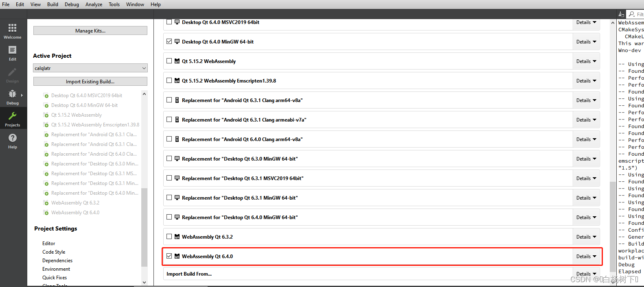Expand Details for Replacement Desktop Qt 6.4.0 MinGW 64-bit
The image size is (644, 287).
[586, 217]
